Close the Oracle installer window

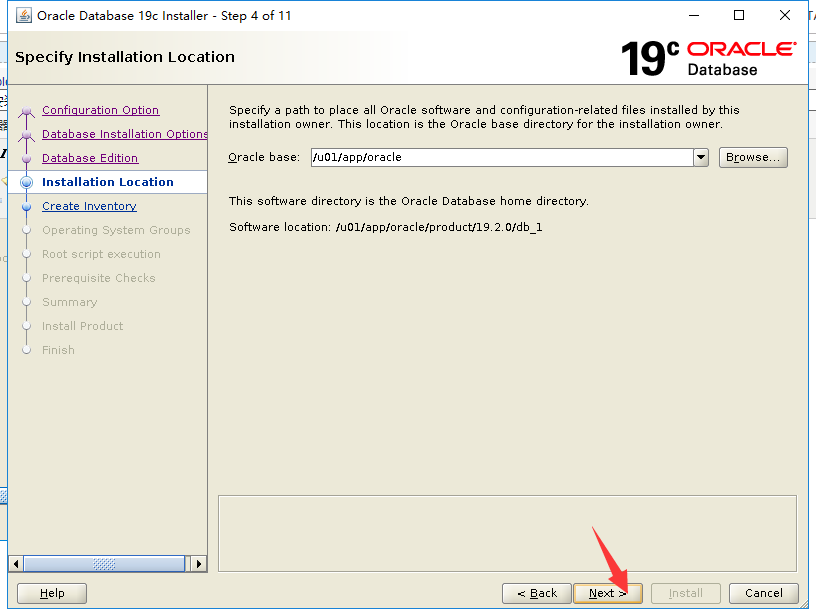point(785,15)
